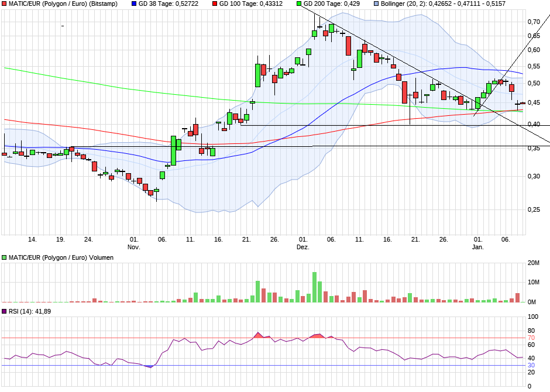Click the 10M volume axis label
550x392 pixels.
(534, 283)
